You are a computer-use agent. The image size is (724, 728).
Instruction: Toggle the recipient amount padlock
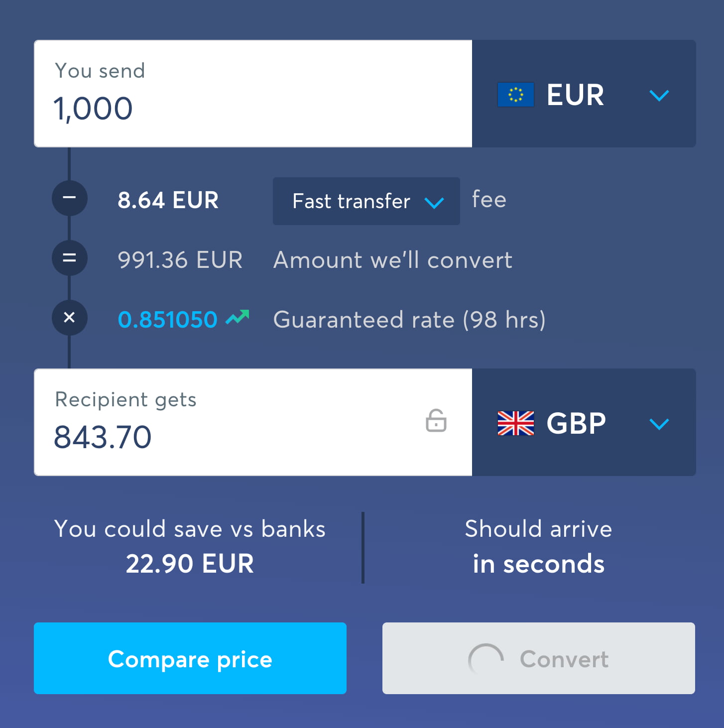436,421
